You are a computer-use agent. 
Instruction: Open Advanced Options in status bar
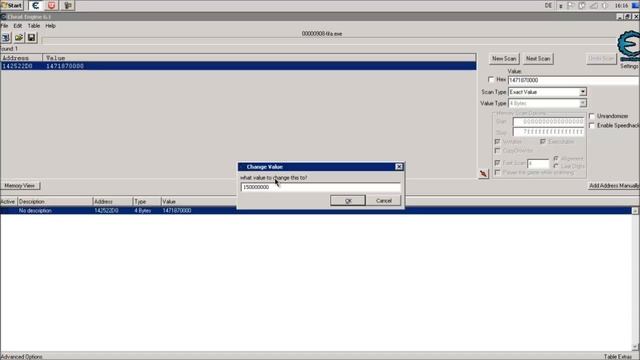point(22,357)
